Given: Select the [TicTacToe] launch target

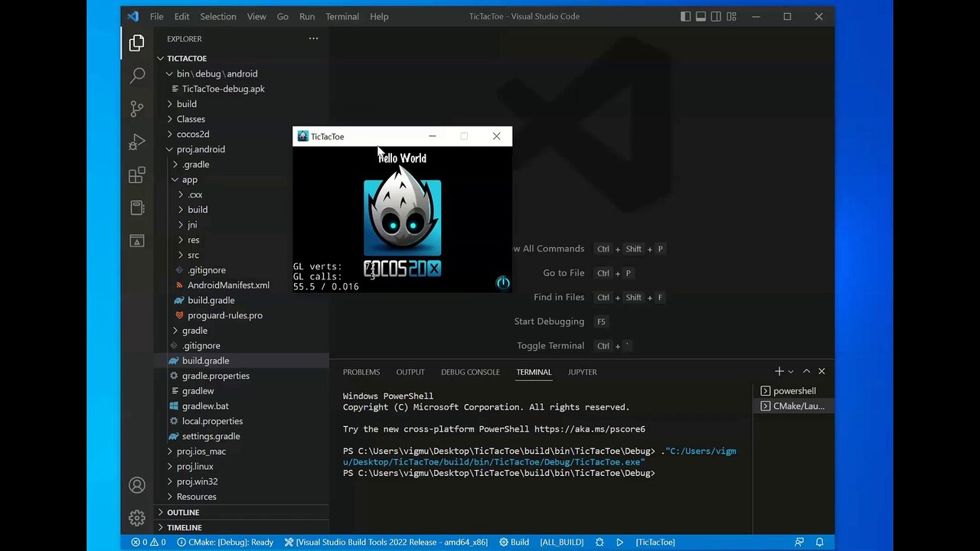Looking at the screenshot, I should (655, 542).
